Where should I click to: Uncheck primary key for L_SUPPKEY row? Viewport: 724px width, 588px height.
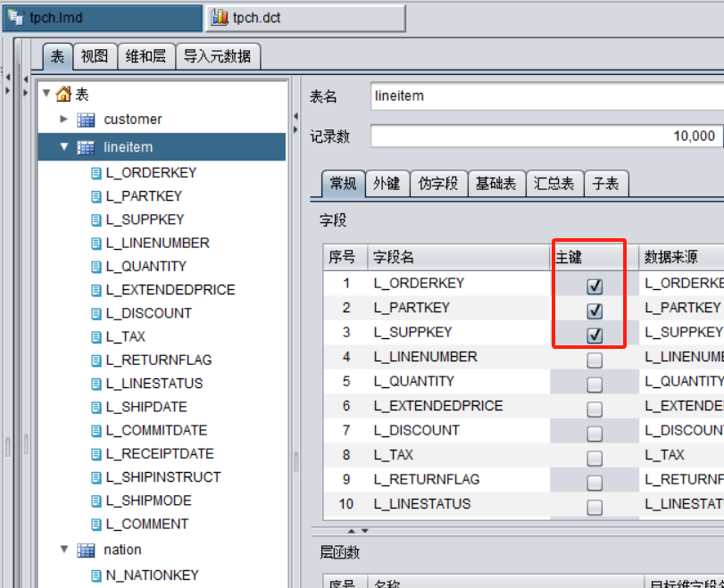pyautogui.click(x=595, y=335)
